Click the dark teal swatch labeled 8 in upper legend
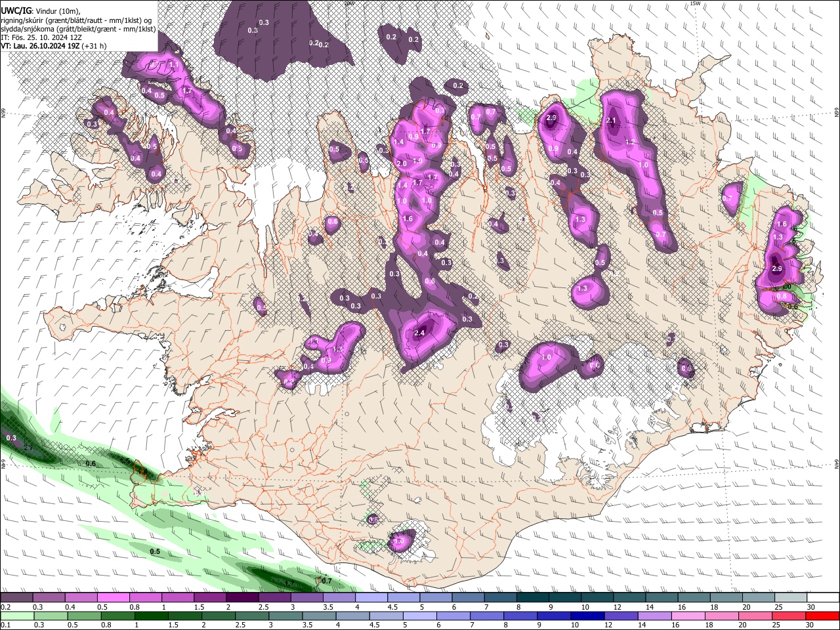Screen dimensions: 840x630 click(x=533, y=598)
